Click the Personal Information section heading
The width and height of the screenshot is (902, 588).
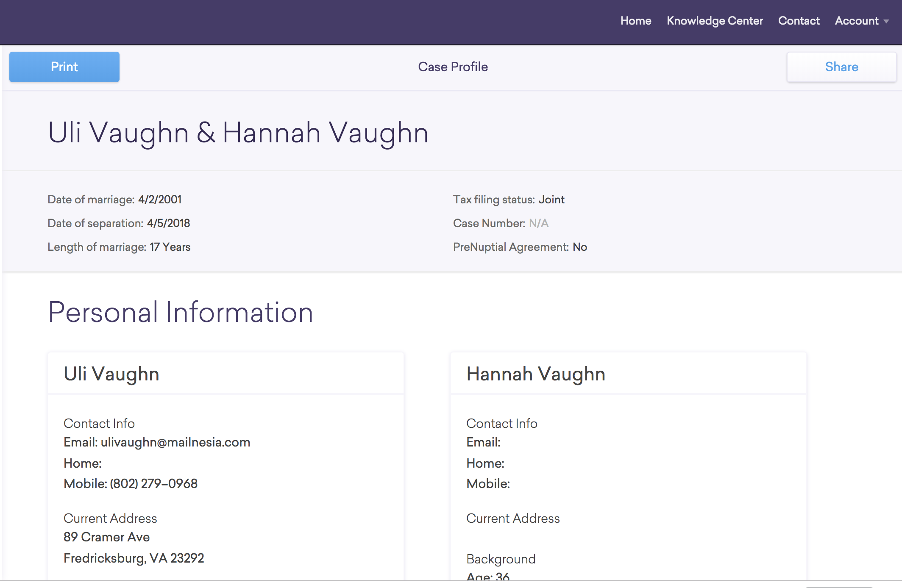coord(181,312)
